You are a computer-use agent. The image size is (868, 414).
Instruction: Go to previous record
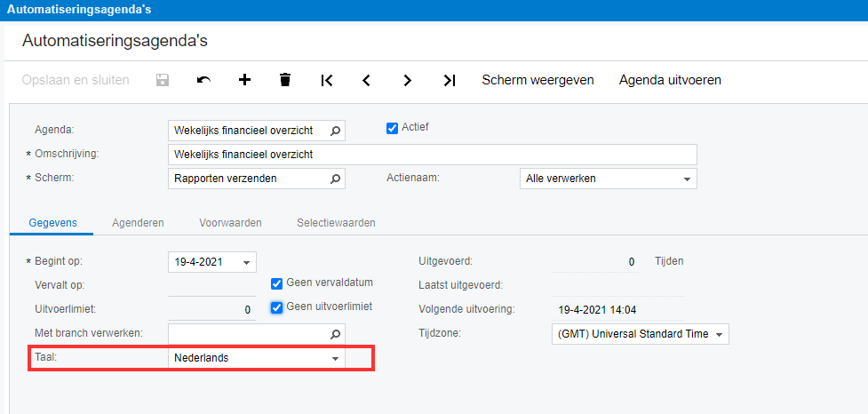point(366,80)
